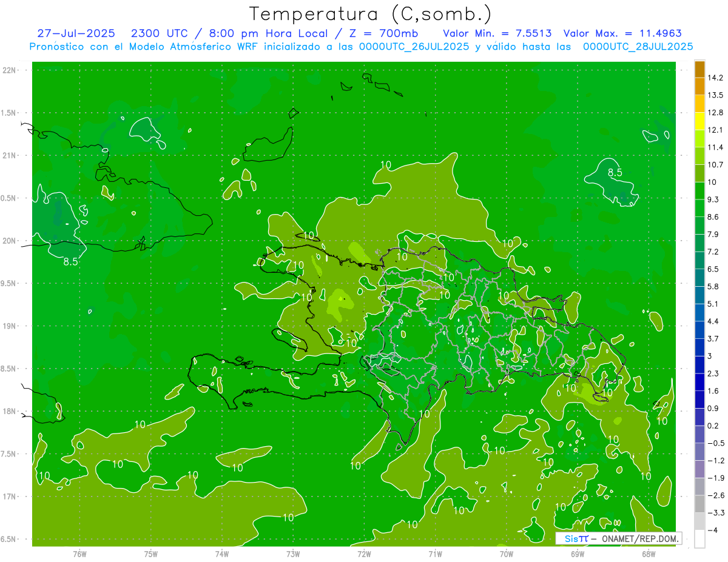Click the title 'Temperatura (C,somb.)'

click(370, 15)
